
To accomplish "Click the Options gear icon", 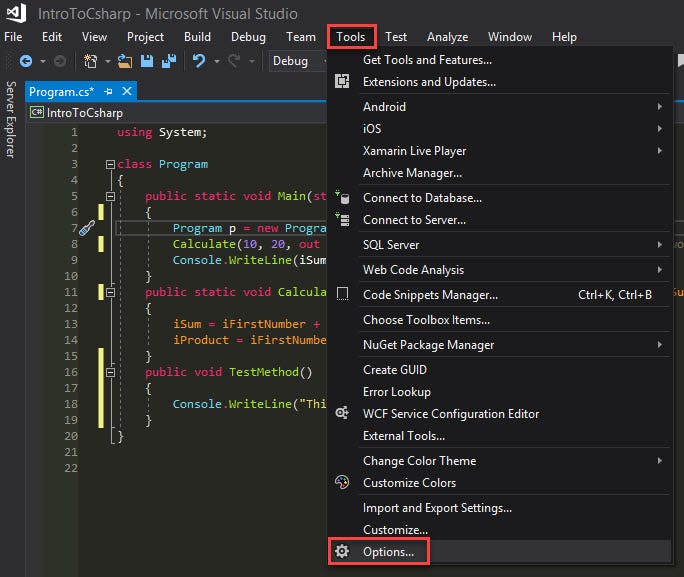I will (x=342, y=551).
